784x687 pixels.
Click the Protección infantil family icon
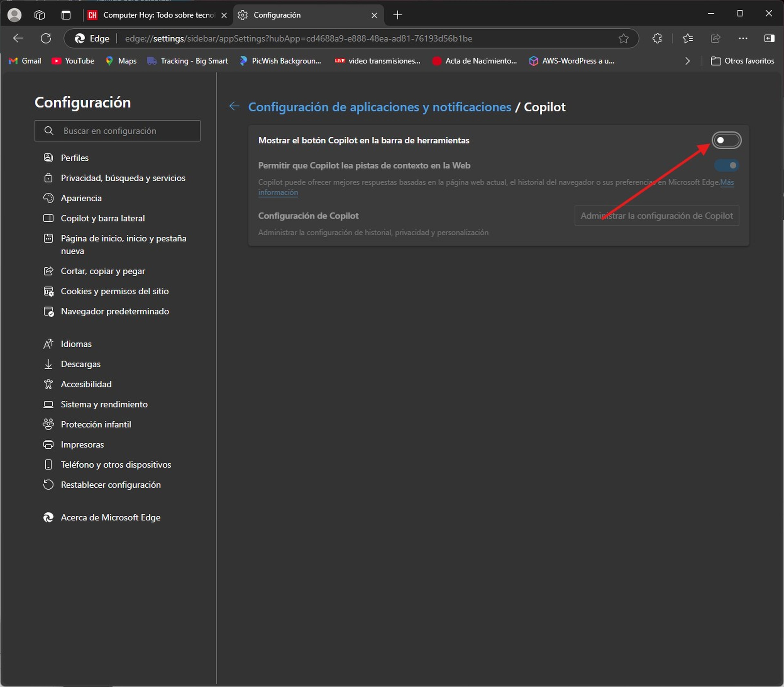coord(48,424)
